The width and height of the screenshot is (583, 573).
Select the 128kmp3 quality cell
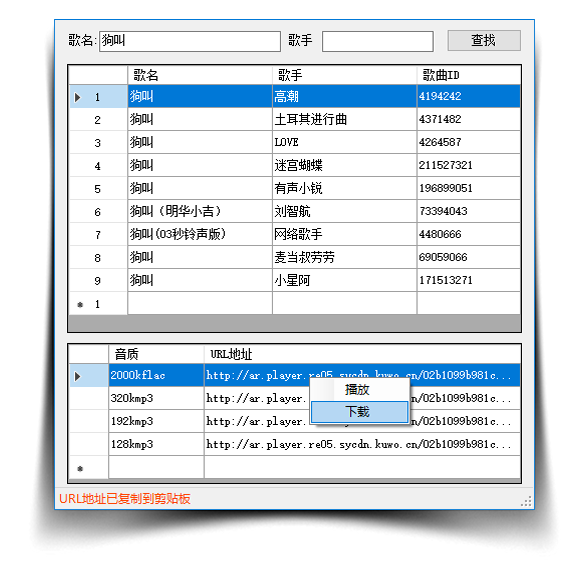click(156, 444)
